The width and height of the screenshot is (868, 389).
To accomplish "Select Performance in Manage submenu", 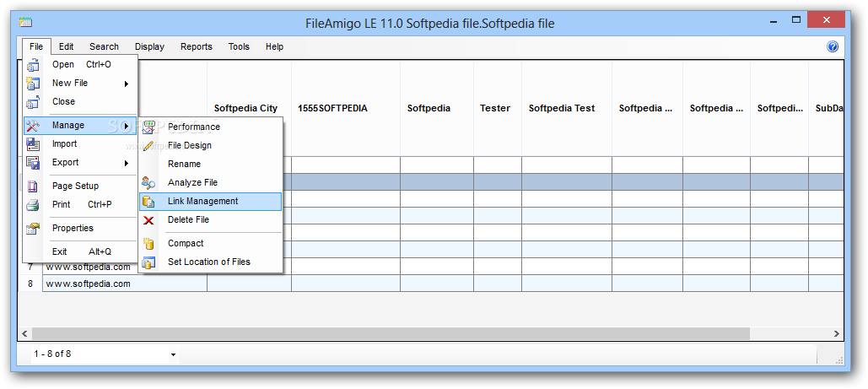I will [x=211, y=127].
